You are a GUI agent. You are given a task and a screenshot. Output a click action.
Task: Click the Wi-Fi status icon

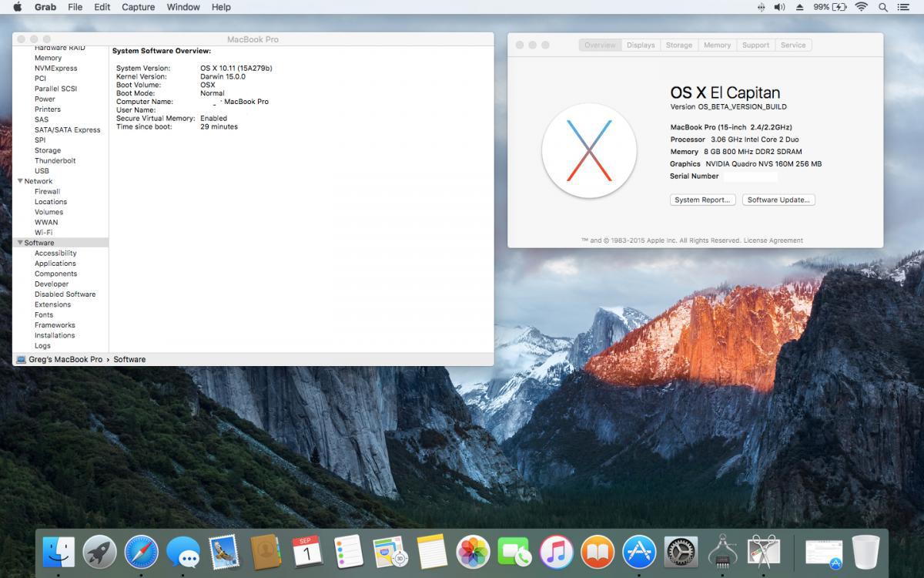point(861,7)
